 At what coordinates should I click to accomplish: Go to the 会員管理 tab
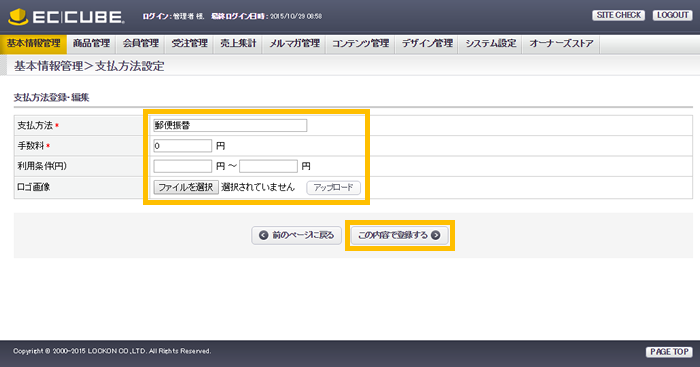pos(141,44)
